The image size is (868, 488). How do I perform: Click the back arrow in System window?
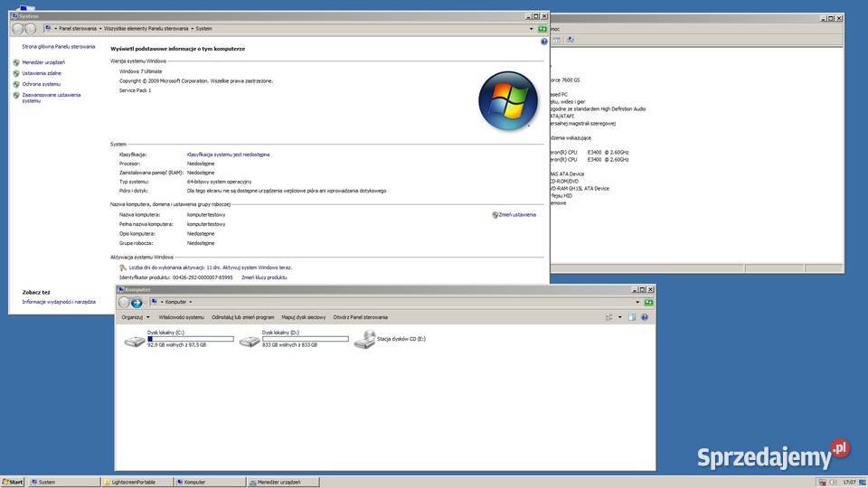18,29
